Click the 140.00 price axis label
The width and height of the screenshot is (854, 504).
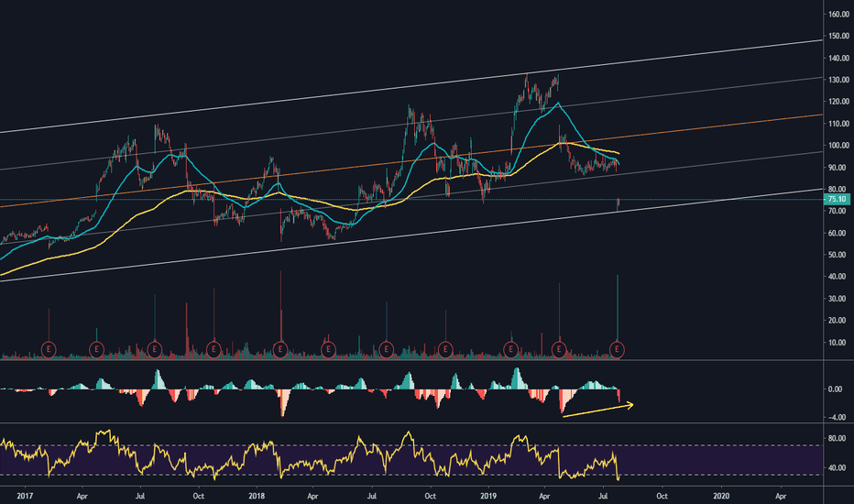[838, 58]
